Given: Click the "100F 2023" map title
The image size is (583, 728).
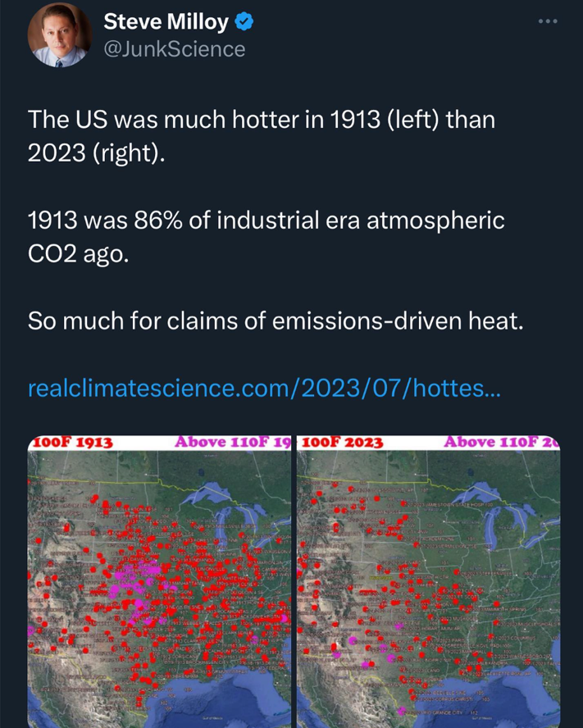Looking at the screenshot, I should coord(343,443).
